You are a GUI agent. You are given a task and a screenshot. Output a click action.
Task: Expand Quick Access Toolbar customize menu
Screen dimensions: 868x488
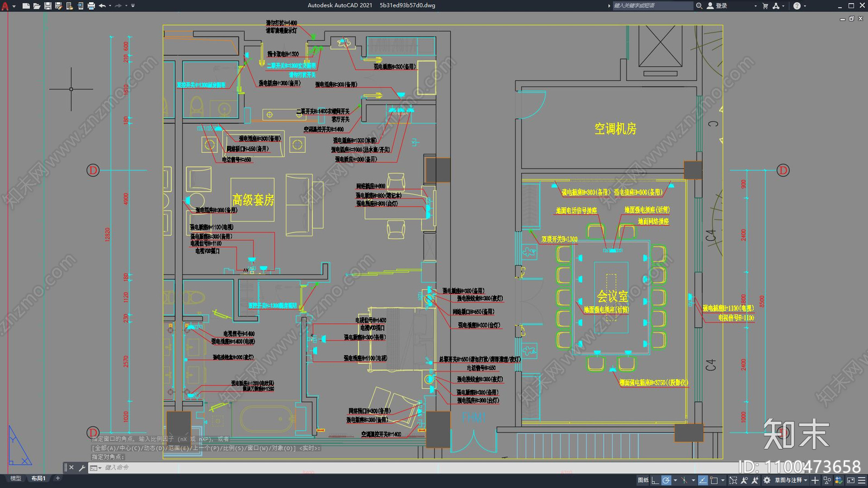[133, 6]
